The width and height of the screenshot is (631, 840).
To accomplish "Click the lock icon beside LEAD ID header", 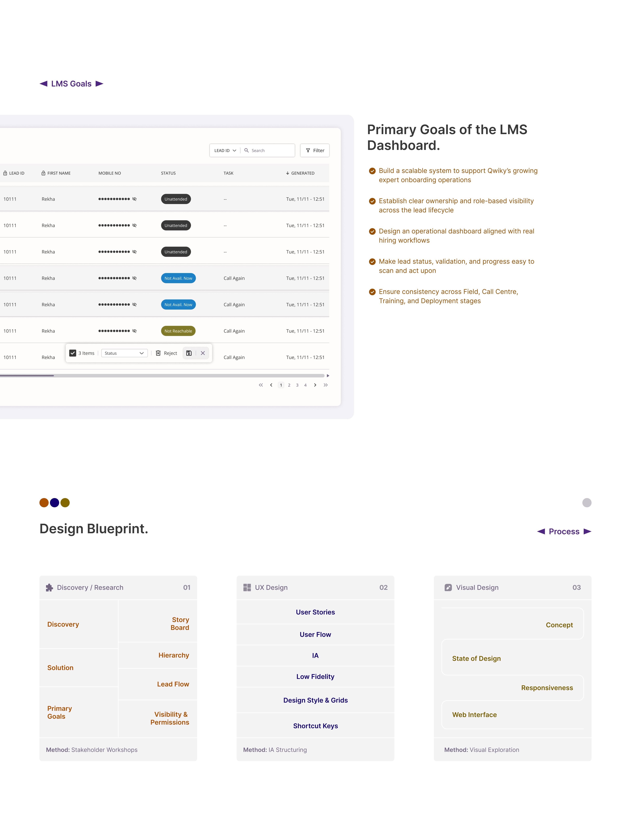I will tap(5, 173).
